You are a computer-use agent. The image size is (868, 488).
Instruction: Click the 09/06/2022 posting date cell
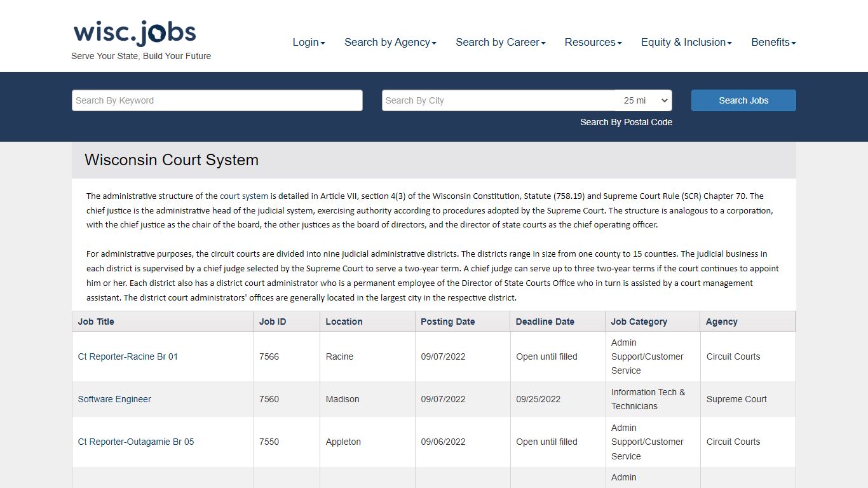pos(463,442)
